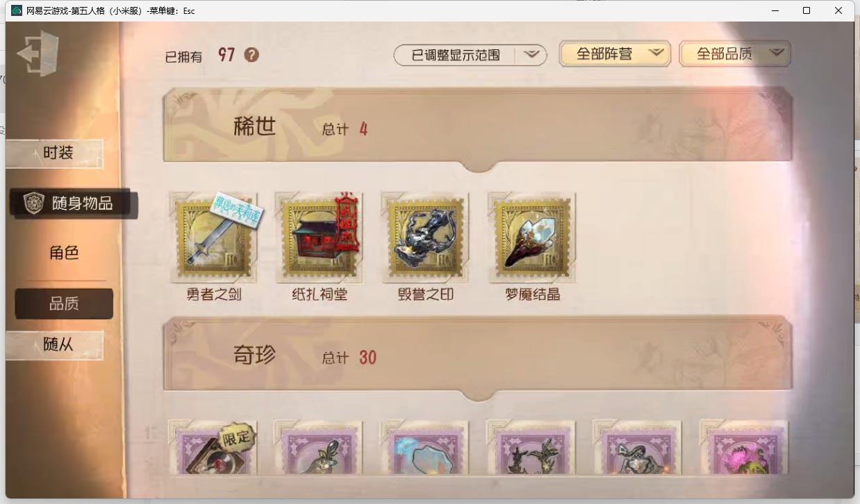860x504 pixels.
Task: Open the 全部阵营 faction dropdown
Action: (615, 53)
